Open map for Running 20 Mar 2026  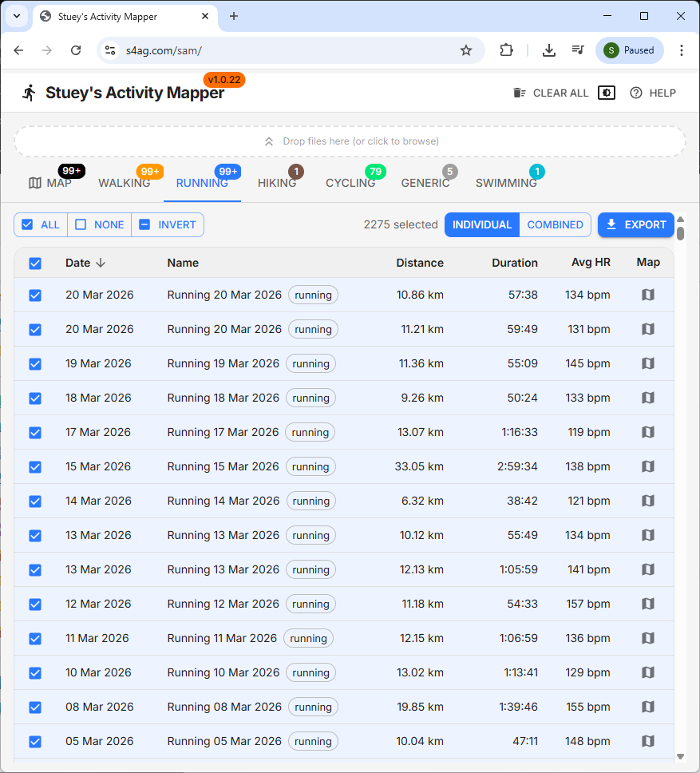647,295
